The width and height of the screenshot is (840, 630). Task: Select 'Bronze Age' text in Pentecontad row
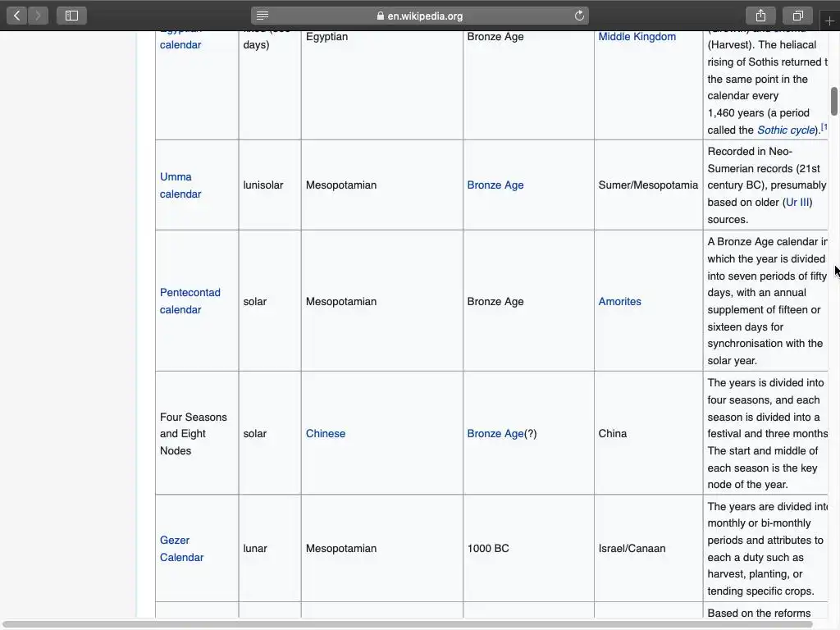495,301
